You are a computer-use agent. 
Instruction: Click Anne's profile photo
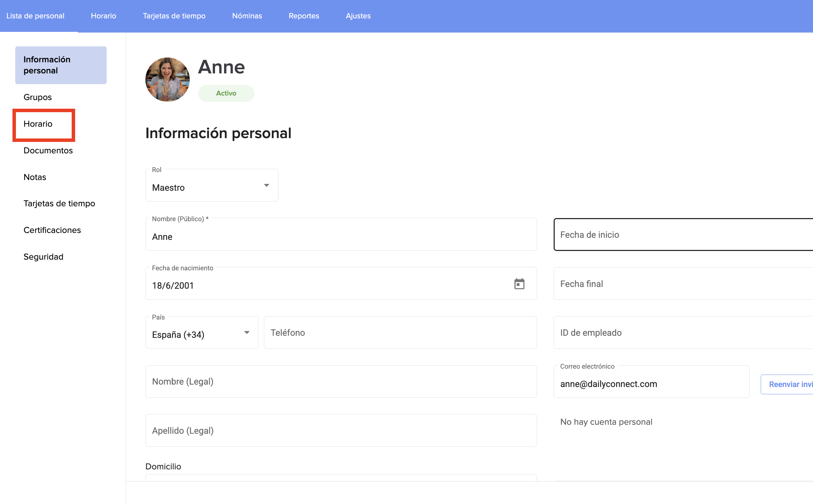(168, 80)
